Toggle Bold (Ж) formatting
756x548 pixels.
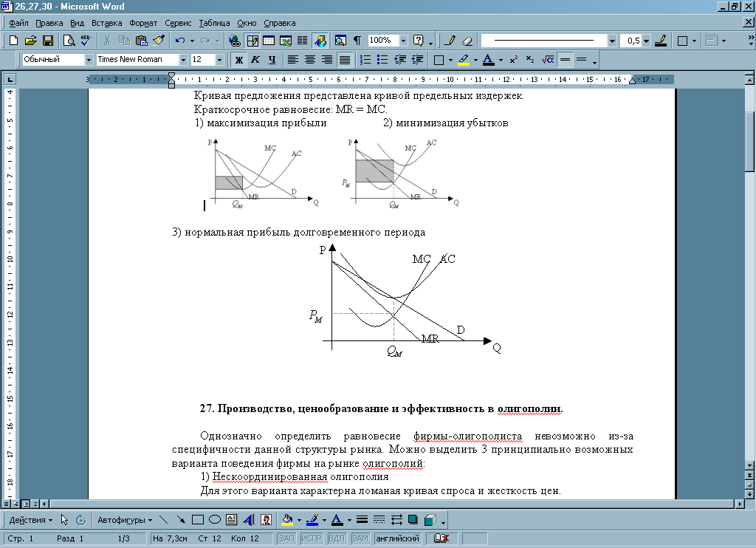(238, 60)
